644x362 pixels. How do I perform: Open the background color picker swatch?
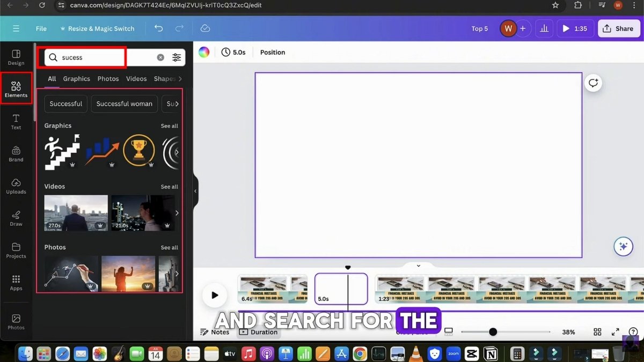pyautogui.click(x=203, y=51)
